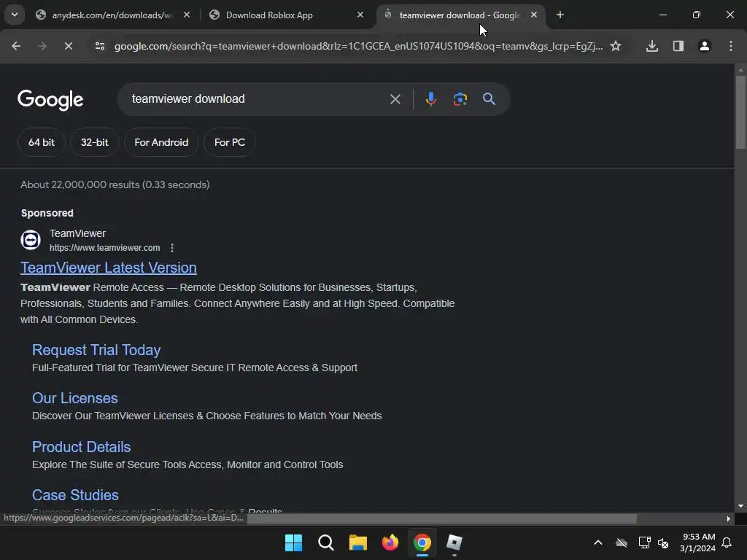This screenshot has width=747, height=560.
Task: Search by image with Google Lens
Action: pos(460,99)
